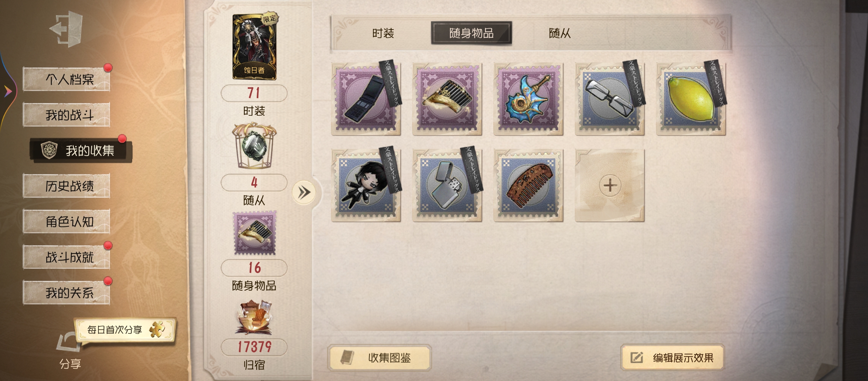The height and width of the screenshot is (381, 868).
Task: Select the silver lighter accessory stamp
Action: pyautogui.click(x=447, y=185)
